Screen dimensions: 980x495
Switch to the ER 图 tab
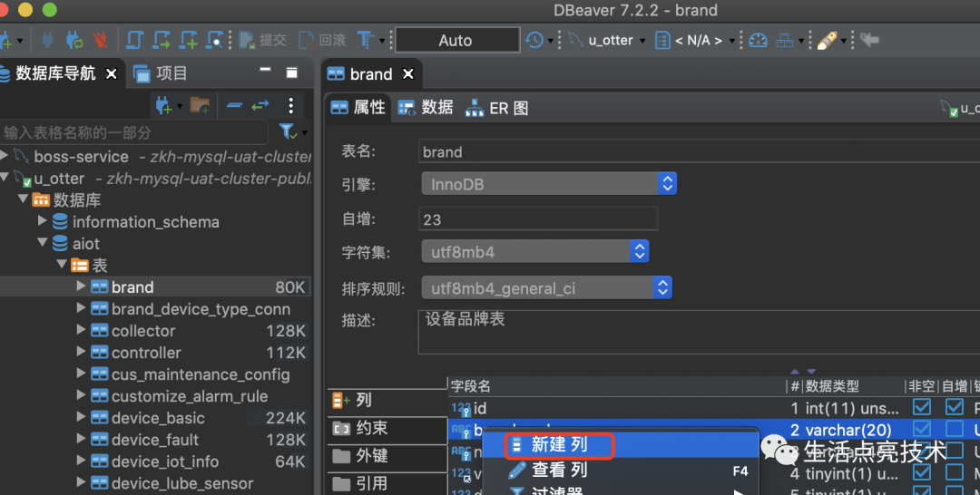coord(497,108)
